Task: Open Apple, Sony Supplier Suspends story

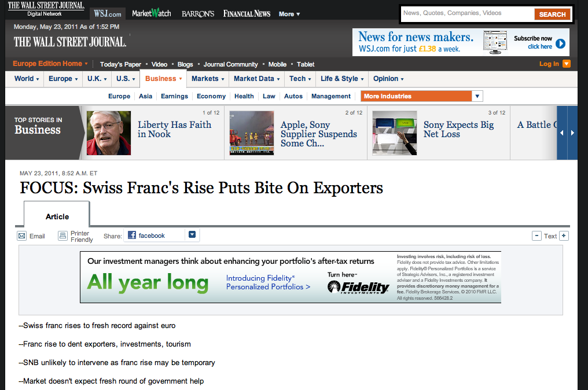Action: [319, 134]
